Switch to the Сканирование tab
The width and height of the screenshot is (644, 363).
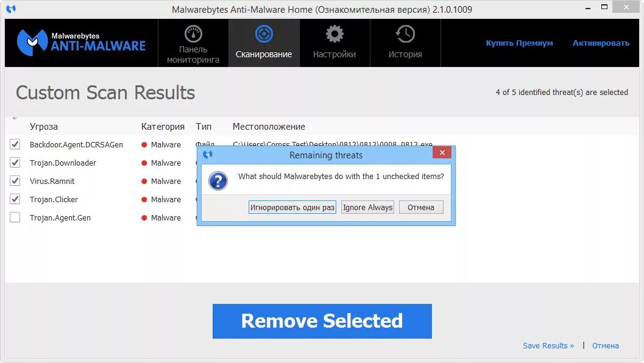pos(264,43)
